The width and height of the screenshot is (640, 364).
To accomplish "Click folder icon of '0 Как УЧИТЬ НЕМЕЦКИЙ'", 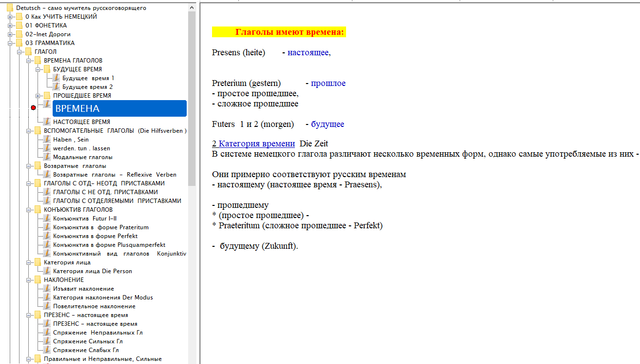I will [x=19, y=17].
